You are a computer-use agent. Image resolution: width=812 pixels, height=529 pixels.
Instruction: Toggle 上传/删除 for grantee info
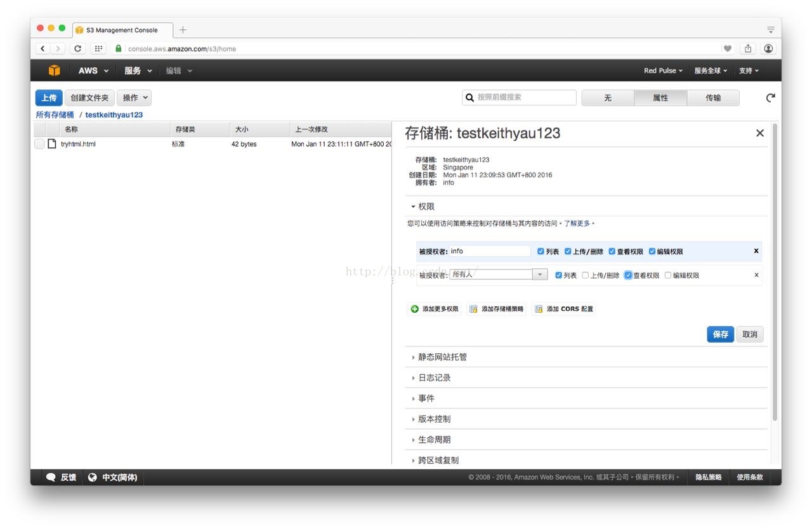(x=568, y=251)
